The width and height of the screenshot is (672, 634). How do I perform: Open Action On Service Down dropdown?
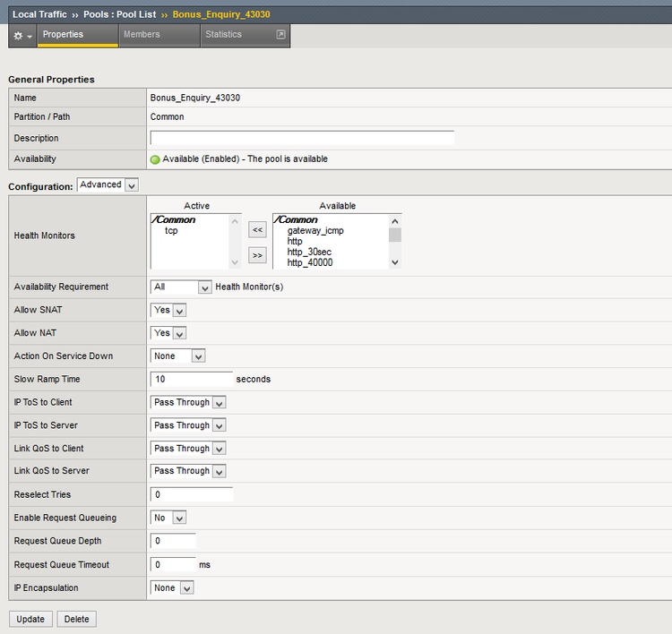click(x=178, y=356)
